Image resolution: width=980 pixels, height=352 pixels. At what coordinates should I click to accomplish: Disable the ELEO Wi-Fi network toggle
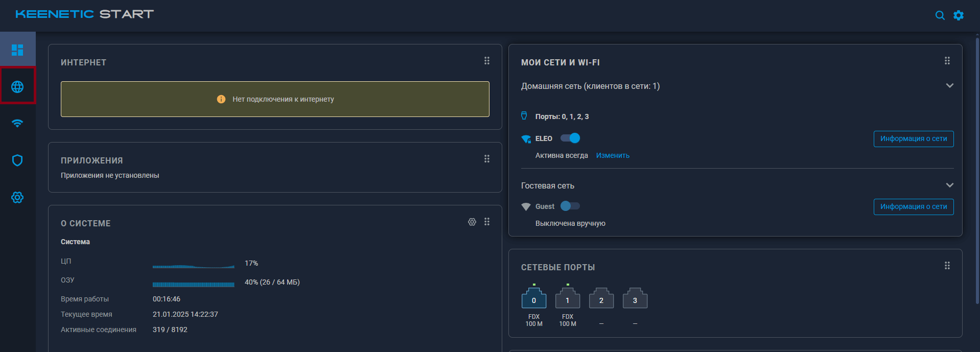pos(570,138)
